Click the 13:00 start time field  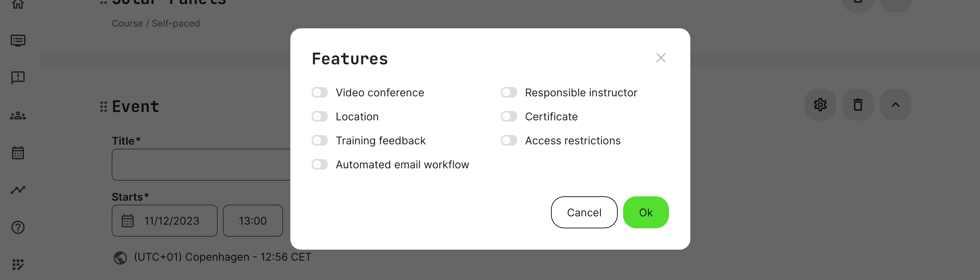click(x=253, y=221)
